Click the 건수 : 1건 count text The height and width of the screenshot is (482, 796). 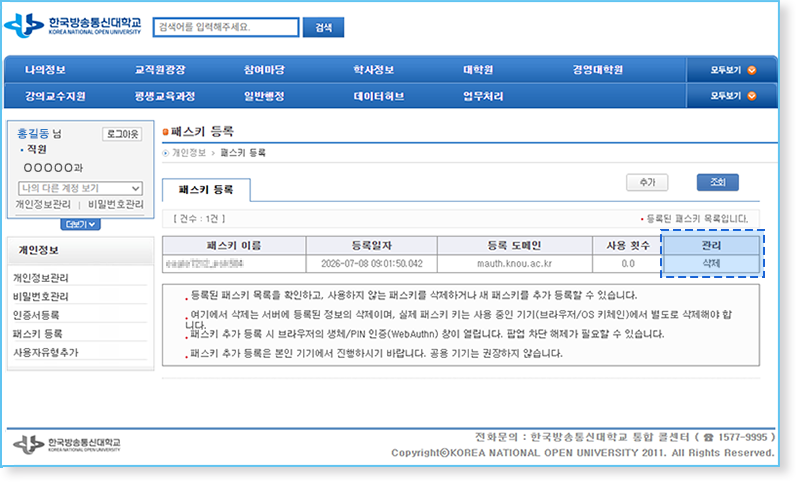tap(199, 219)
